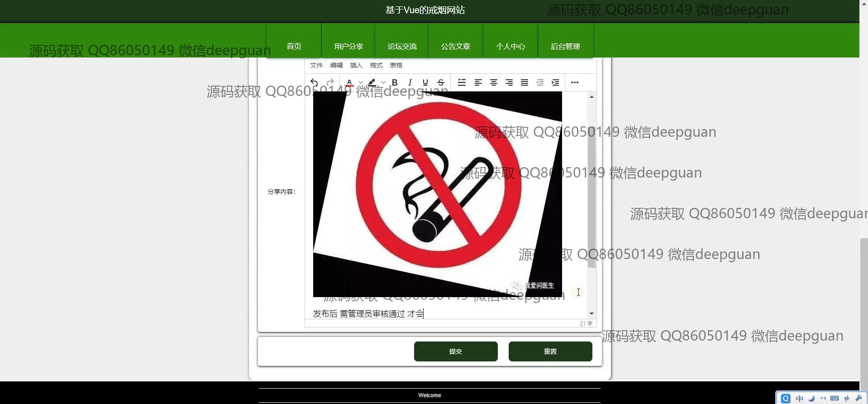
Task: Justify the text alignment
Action: click(x=524, y=82)
